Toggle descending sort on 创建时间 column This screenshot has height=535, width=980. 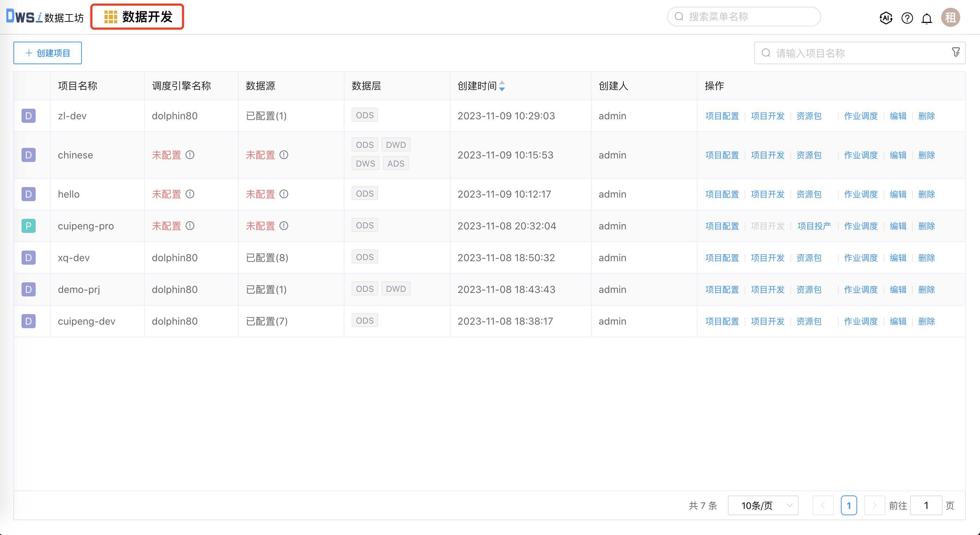point(503,89)
